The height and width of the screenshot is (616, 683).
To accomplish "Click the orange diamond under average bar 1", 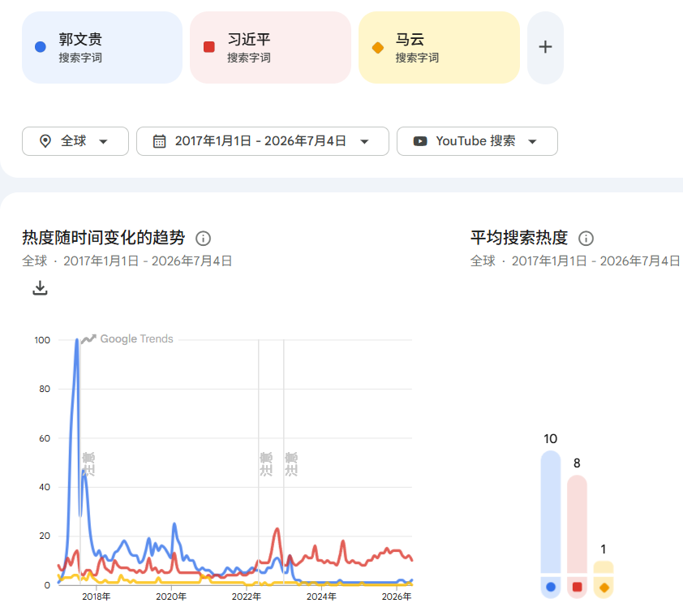I will point(604,588).
